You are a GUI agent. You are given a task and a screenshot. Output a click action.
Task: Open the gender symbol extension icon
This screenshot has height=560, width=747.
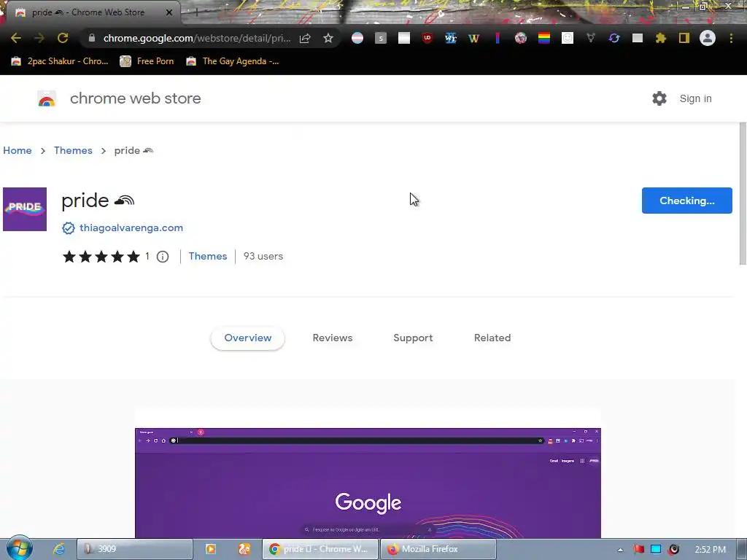click(x=591, y=38)
